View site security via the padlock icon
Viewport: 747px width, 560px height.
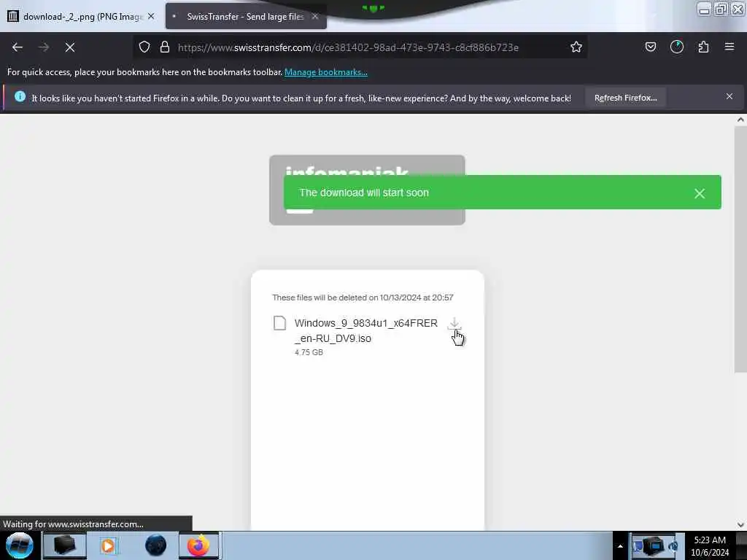pyautogui.click(x=165, y=47)
